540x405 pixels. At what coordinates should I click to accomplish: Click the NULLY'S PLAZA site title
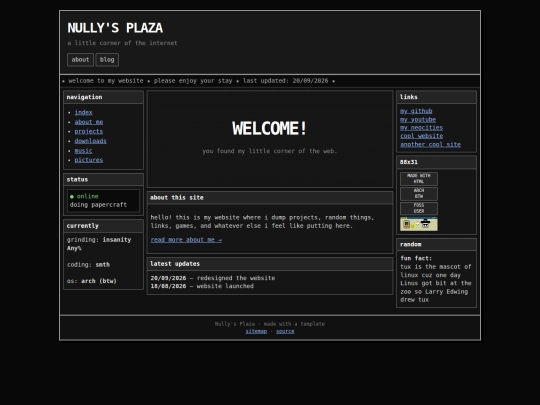tap(115, 28)
